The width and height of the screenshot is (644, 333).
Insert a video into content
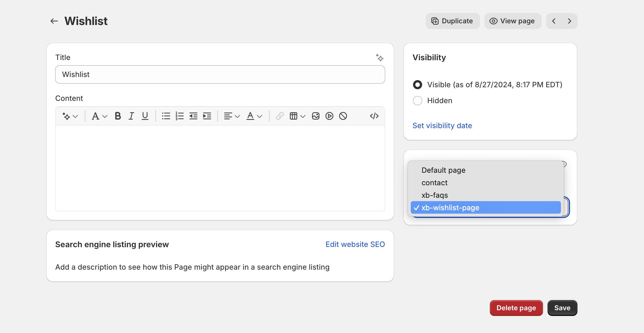(329, 116)
